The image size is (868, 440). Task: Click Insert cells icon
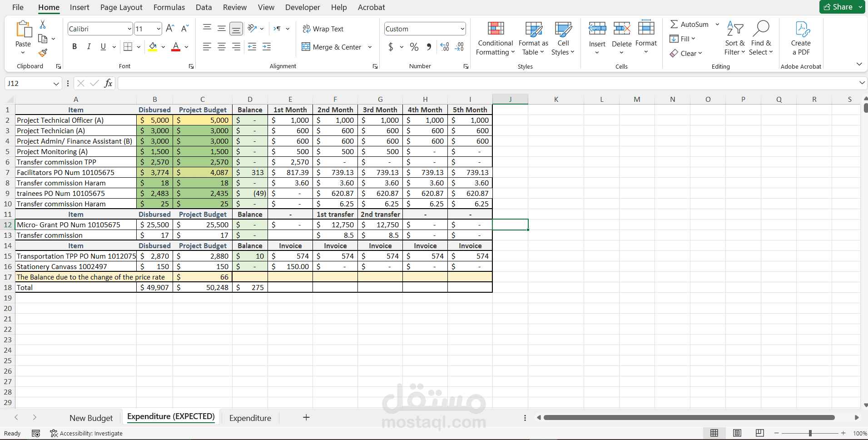(x=597, y=29)
